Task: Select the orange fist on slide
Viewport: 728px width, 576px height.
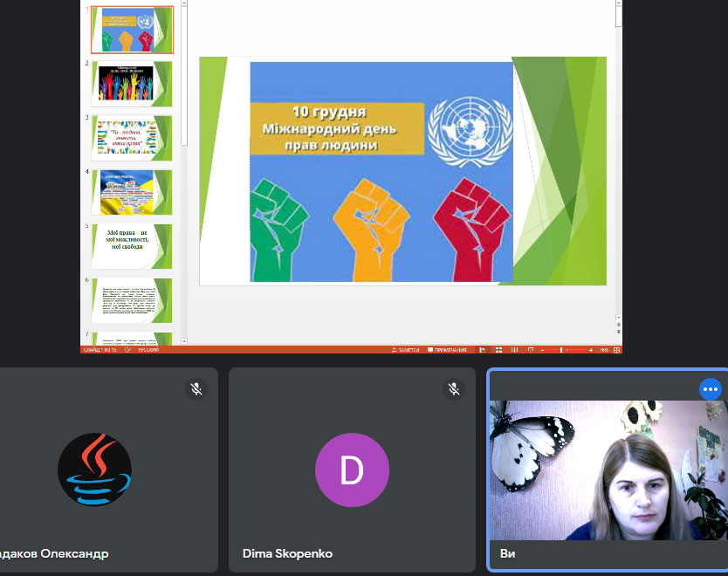Action: click(x=372, y=230)
